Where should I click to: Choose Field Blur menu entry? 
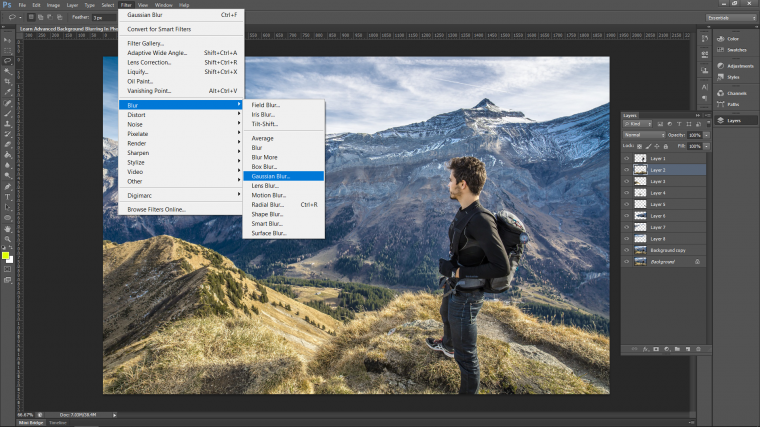[284, 105]
